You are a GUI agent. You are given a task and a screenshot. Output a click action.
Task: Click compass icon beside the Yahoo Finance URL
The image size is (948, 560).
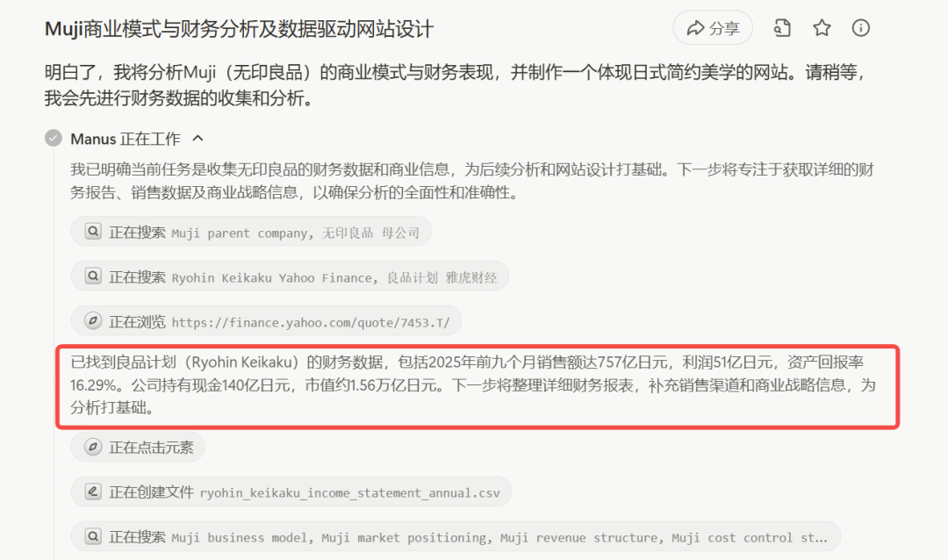tap(93, 321)
